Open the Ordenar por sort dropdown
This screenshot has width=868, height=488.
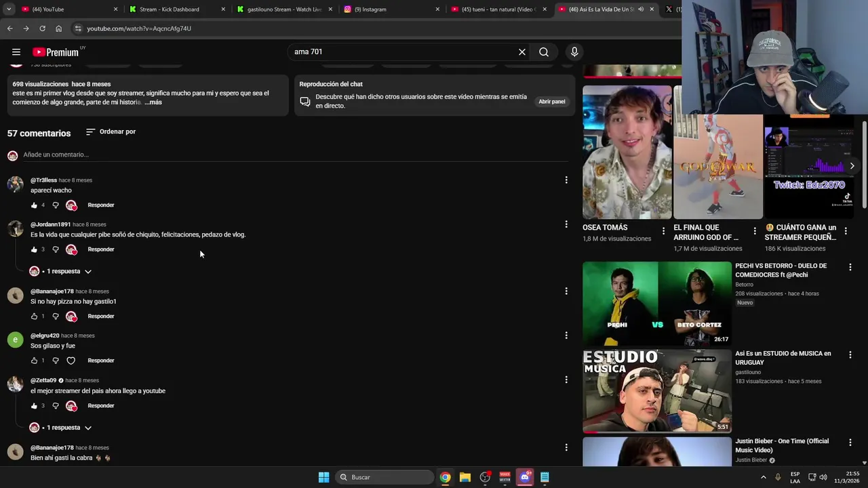(x=111, y=131)
